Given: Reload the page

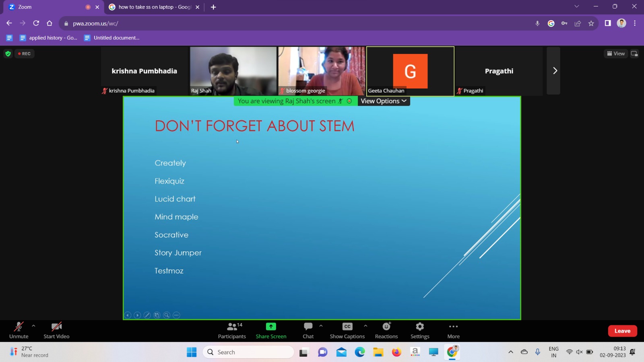Looking at the screenshot, I should click(36, 23).
